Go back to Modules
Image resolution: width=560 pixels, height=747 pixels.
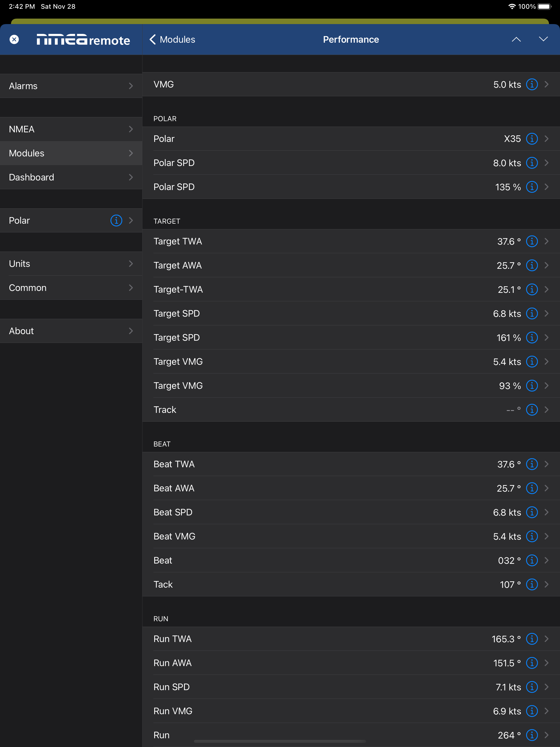point(172,40)
